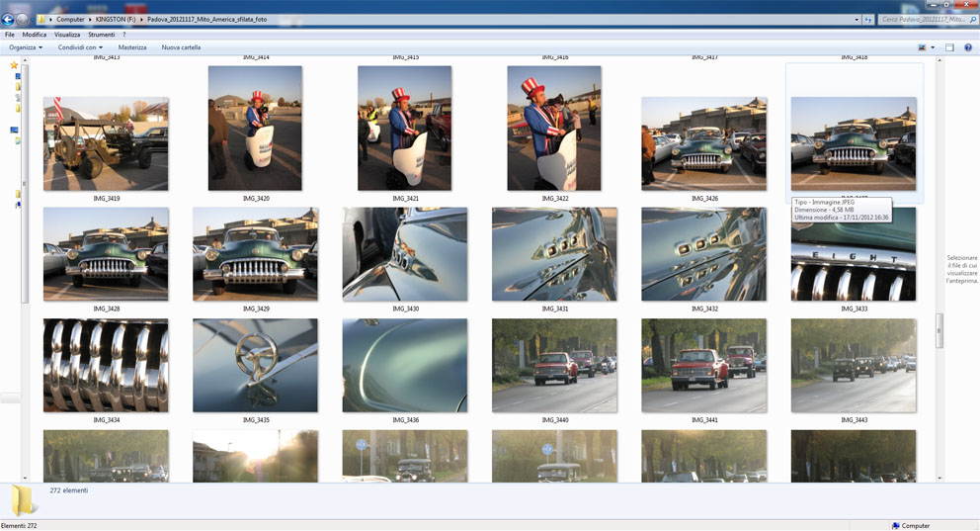The width and height of the screenshot is (980, 531).
Task: Select the IMG_3420 Uncle Sam thumbnail
Action: 255,129
